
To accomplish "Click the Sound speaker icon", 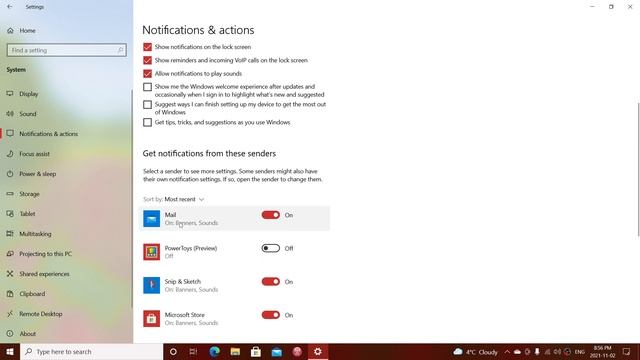I will (x=10, y=113).
